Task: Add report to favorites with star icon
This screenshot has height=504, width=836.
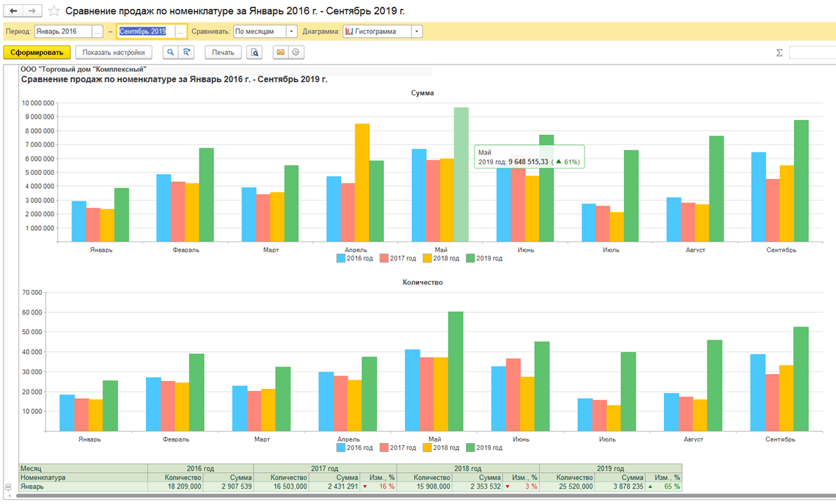Action: (54, 11)
